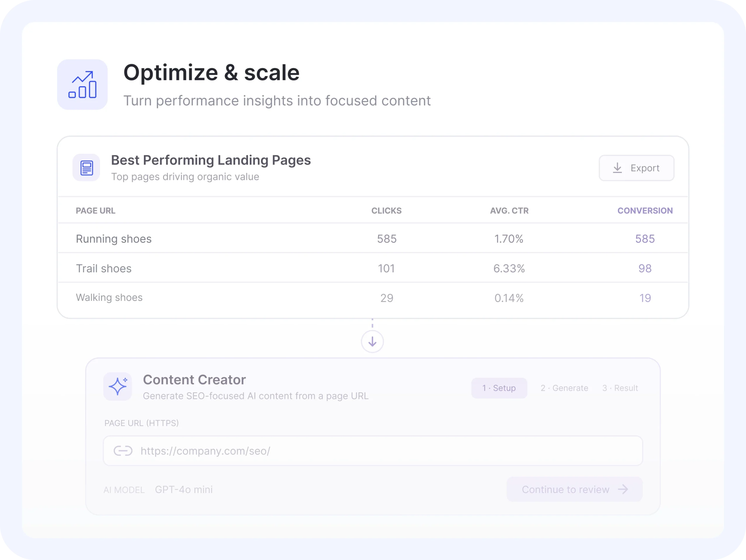Click the 0.14% CTR value
The width and height of the screenshot is (746, 560).
(509, 298)
